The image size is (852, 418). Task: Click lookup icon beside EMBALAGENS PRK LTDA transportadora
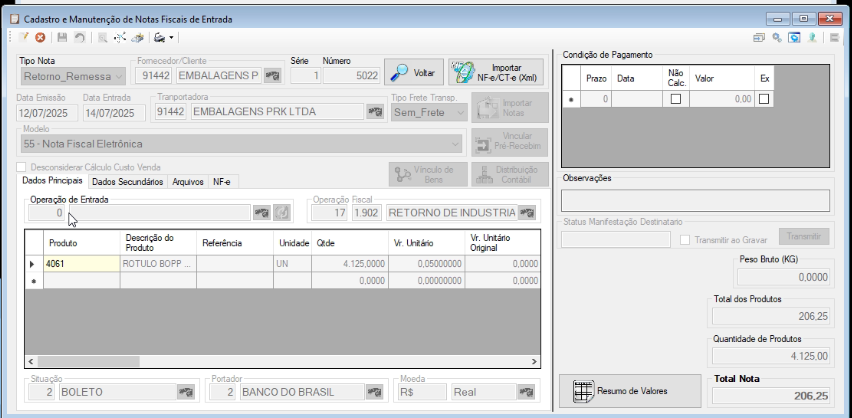coord(374,112)
